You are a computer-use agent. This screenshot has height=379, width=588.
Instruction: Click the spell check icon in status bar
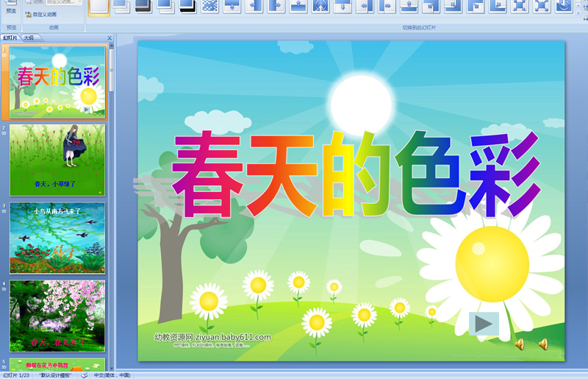point(85,375)
